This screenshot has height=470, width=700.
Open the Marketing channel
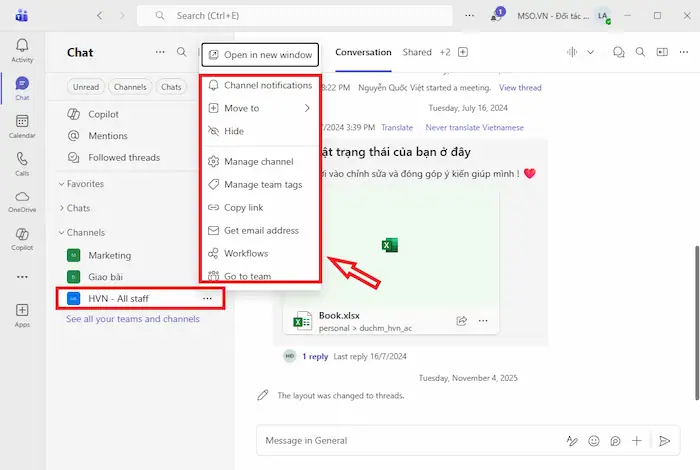click(x=109, y=255)
